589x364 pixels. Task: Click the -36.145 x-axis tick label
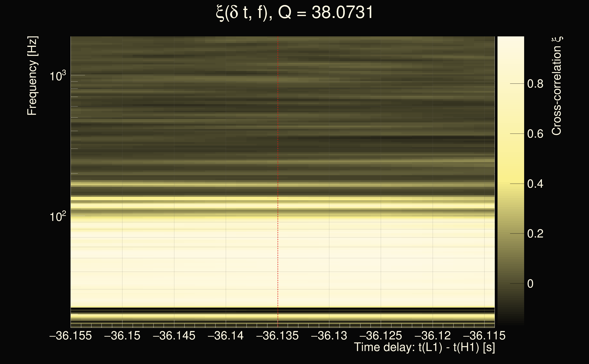[x=174, y=336]
